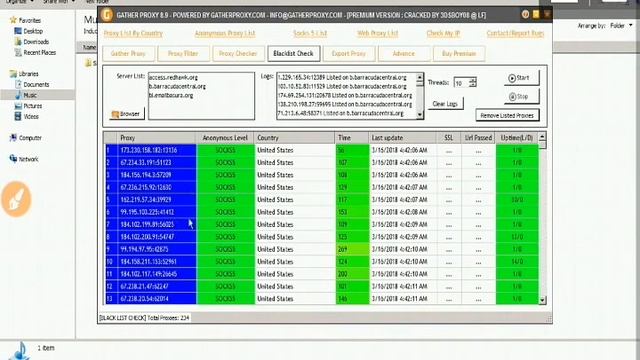
Task: Click the help icon in title bar
Action: click(525, 15)
